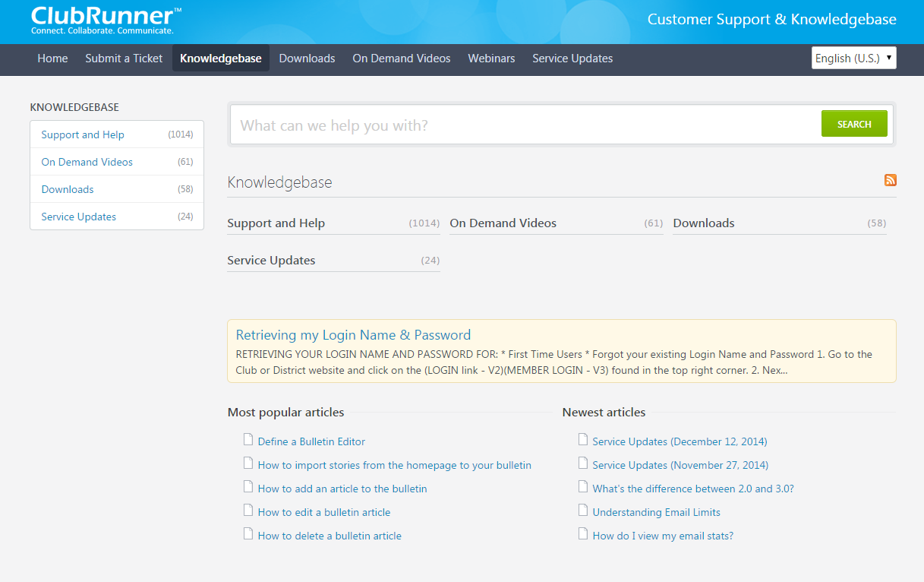924x582 pixels.
Task: Switch to the Webinars tab
Action: click(491, 58)
